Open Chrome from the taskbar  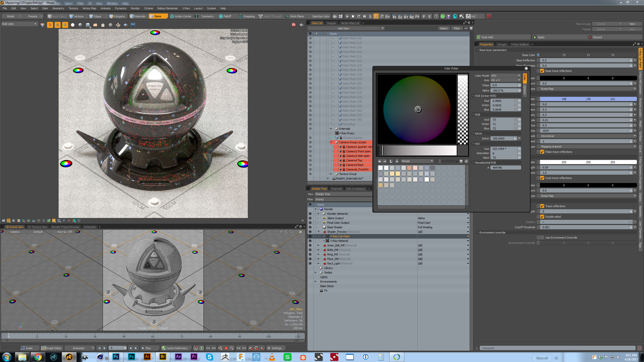tap(38, 357)
